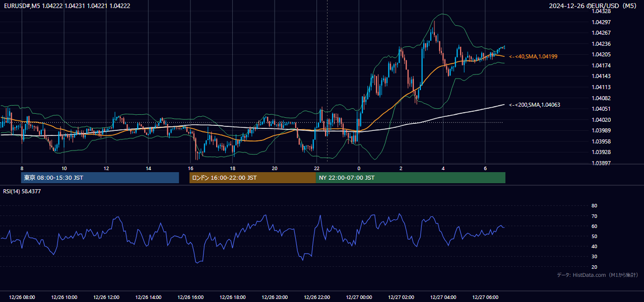
Task: Click the 200 SMA 1.04063 label
Action: click(x=535, y=105)
